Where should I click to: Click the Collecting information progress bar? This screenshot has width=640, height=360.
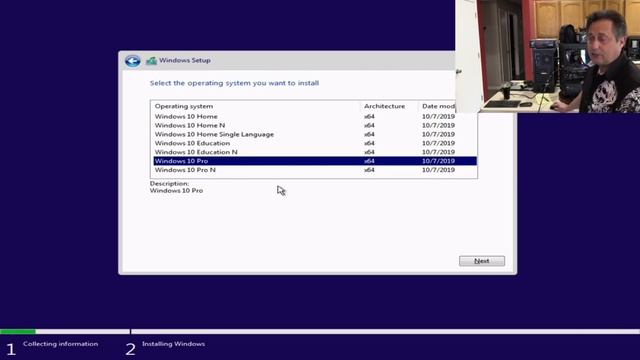(x=65, y=331)
